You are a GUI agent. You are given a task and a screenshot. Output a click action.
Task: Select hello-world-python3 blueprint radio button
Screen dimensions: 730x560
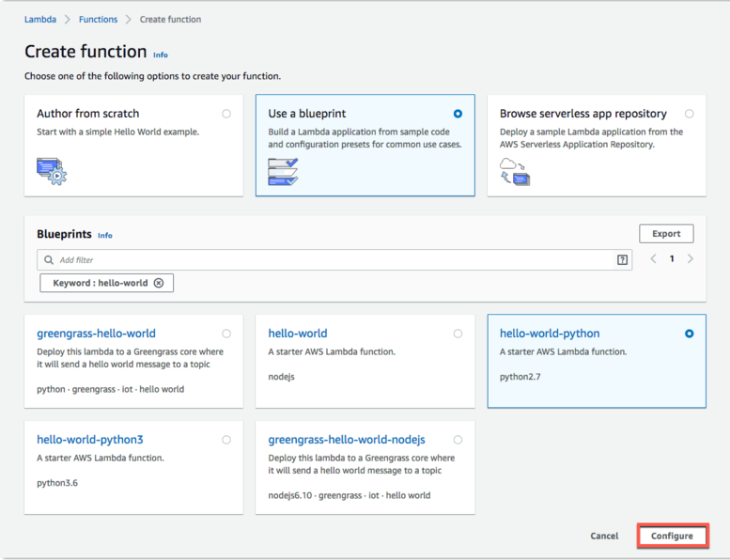click(226, 440)
